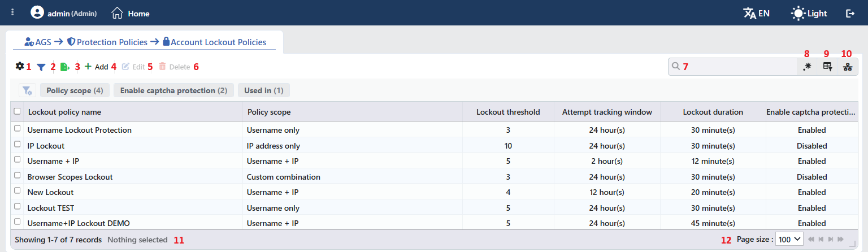The height and width of the screenshot is (252, 868).
Task: Click the wildcard asterisk search option icon
Action: [806, 67]
